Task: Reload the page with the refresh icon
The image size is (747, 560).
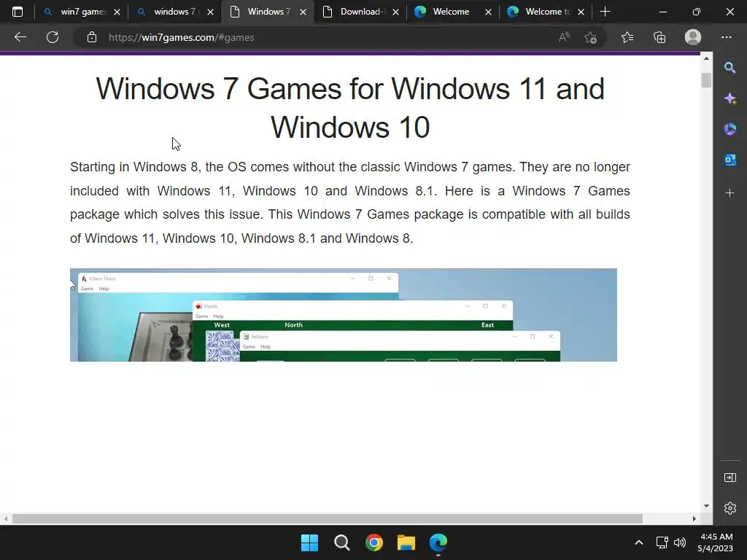Action: [x=53, y=37]
